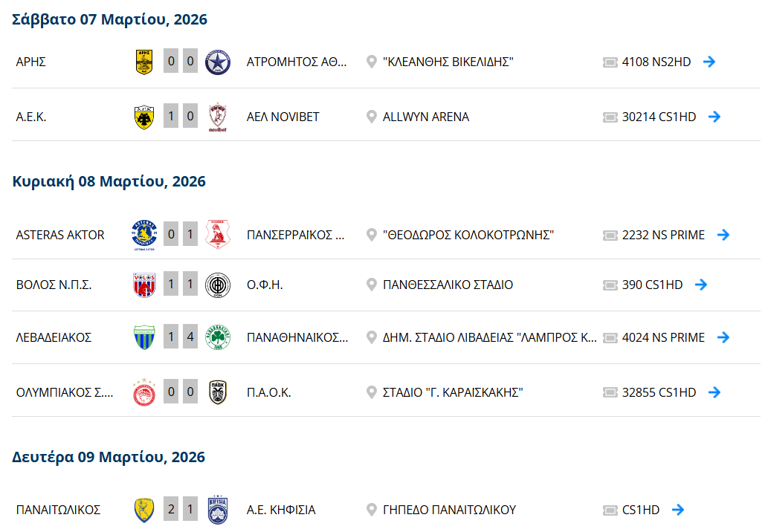Image resolution: width=768 pixels, height=532 pixels.
Task: Click the Asteras Aktor team logo
Action: click(x=144, y=235)
